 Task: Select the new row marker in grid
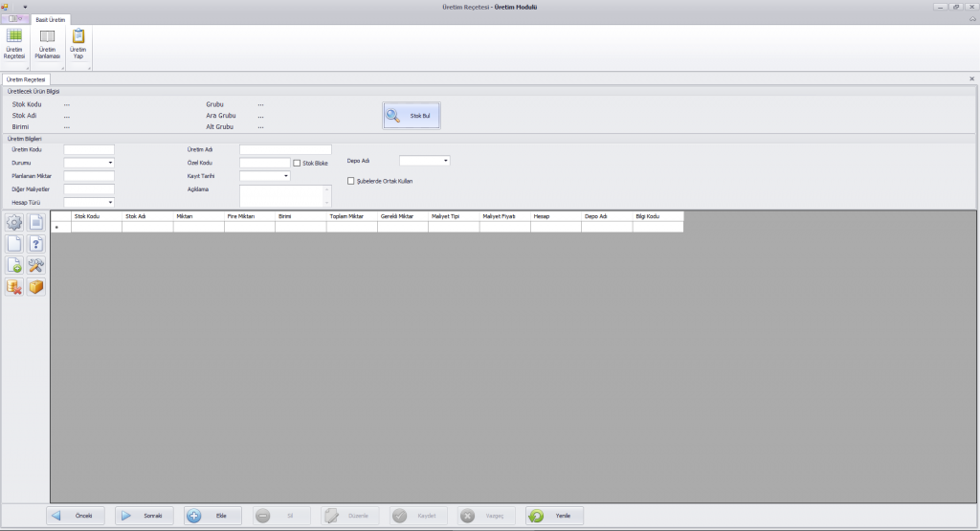pos(61,228)
